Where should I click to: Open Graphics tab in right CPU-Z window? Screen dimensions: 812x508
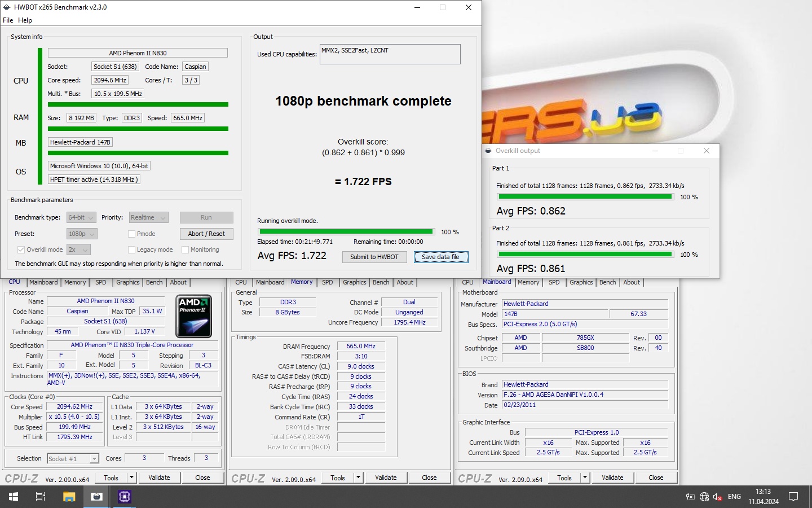click(x=581, y=282)
